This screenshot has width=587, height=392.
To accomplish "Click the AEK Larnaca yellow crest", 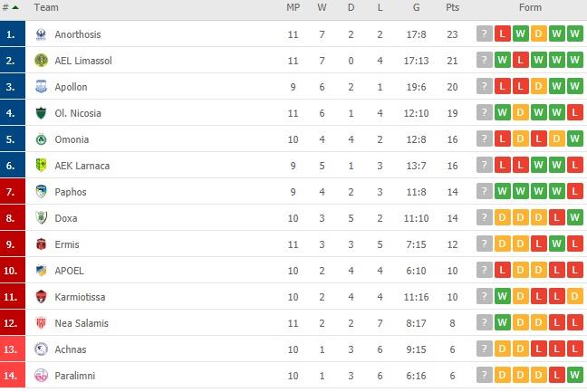I will (x=41, y=166).
